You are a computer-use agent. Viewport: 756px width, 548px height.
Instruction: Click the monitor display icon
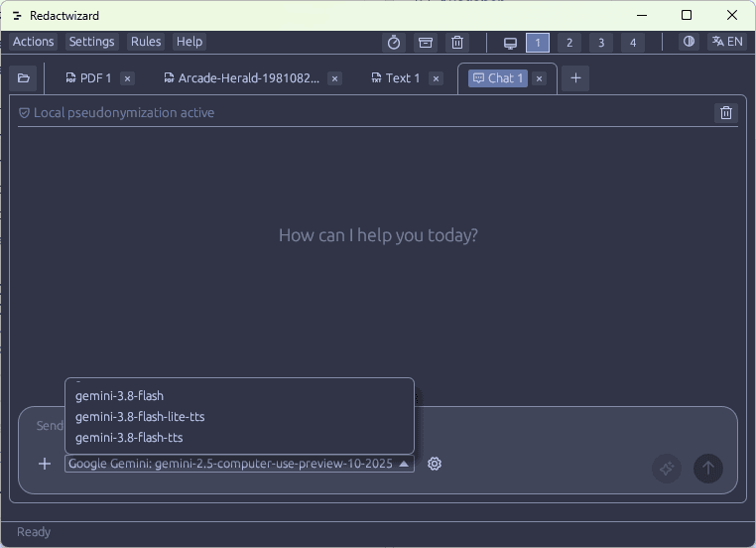510,43
